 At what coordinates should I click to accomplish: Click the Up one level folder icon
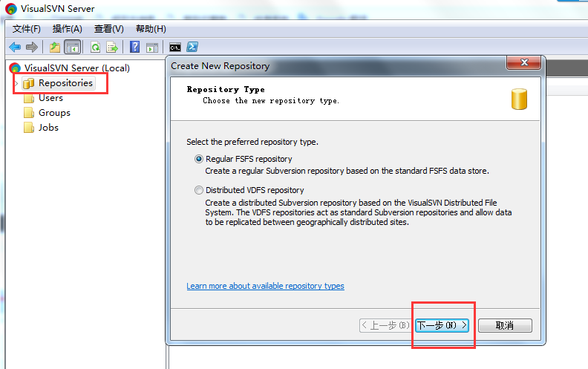[x=55, y=48]
